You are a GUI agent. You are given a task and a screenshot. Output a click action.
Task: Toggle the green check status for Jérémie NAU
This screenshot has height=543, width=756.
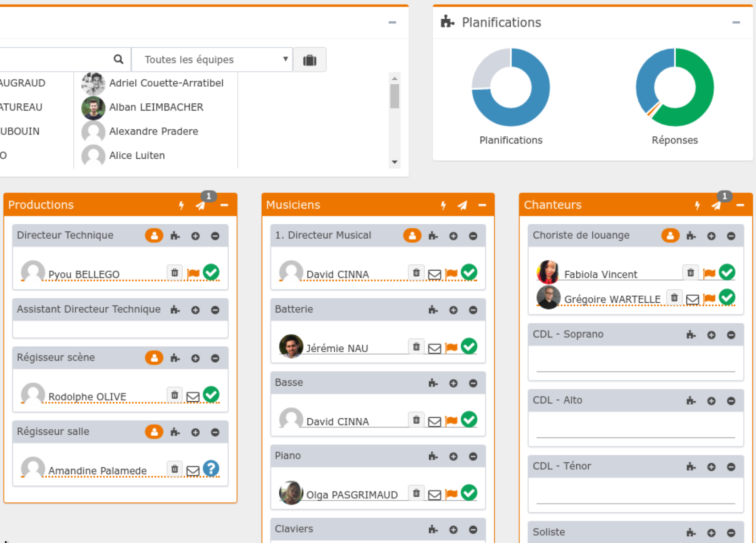[x=469, y=346]
